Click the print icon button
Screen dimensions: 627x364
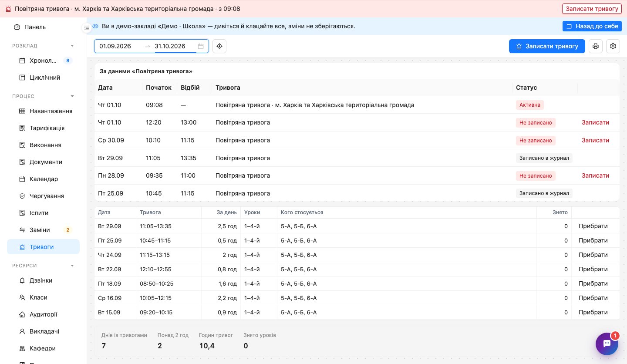tap(596, 46)
